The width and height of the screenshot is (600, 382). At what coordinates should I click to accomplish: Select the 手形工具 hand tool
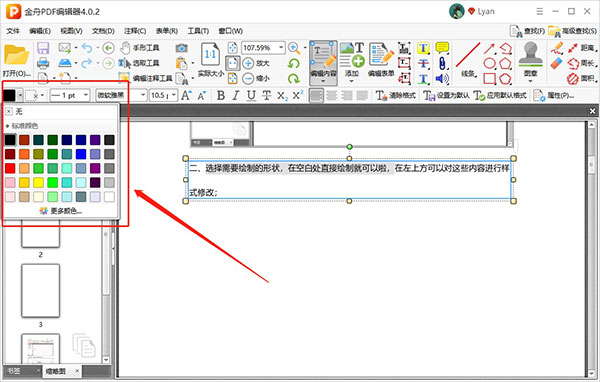[x=139, y=48]
